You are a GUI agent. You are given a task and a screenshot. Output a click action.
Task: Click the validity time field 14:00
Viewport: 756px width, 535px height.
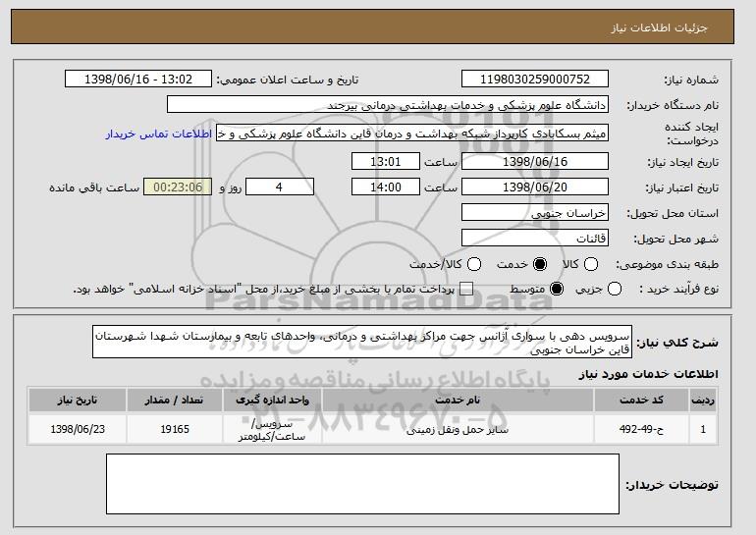pos(386,187)
